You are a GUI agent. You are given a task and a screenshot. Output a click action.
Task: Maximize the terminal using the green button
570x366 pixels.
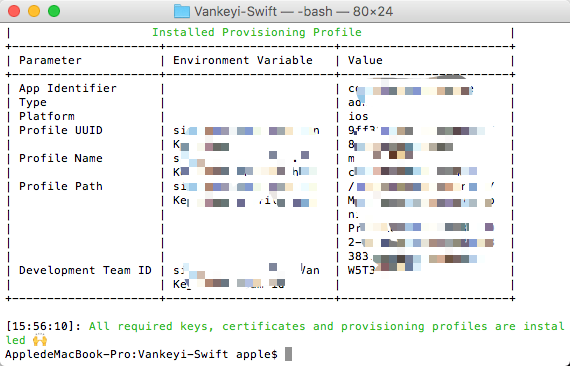pyautogui.click(x=54, y=11)
